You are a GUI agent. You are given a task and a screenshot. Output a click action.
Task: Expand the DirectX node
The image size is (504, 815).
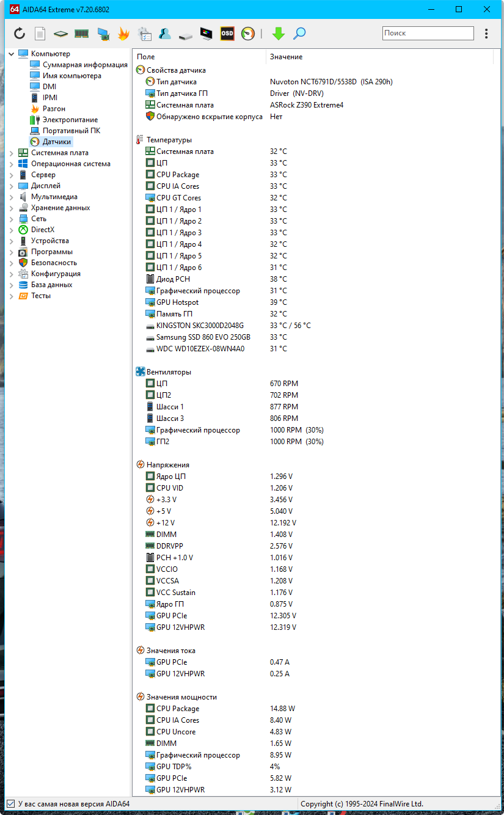11,230
